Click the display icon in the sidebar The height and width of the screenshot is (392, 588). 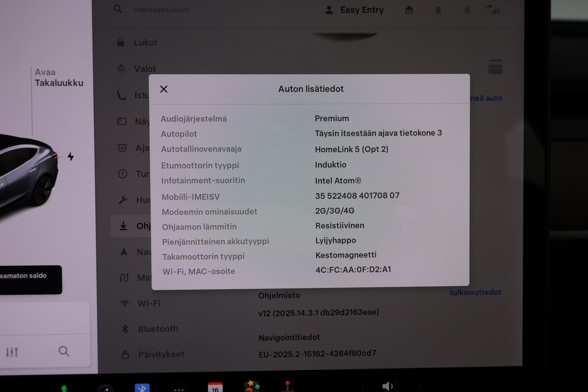click(122, 121)
